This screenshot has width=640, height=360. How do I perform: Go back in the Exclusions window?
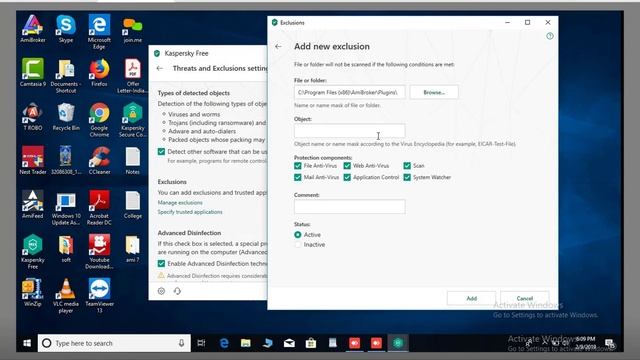point(278,47)
